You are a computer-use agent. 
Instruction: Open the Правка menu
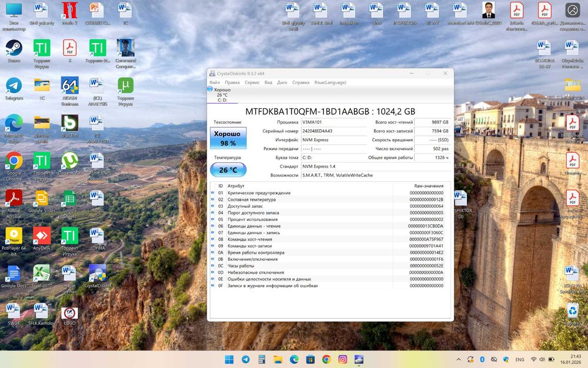click(x=232, y=82)
